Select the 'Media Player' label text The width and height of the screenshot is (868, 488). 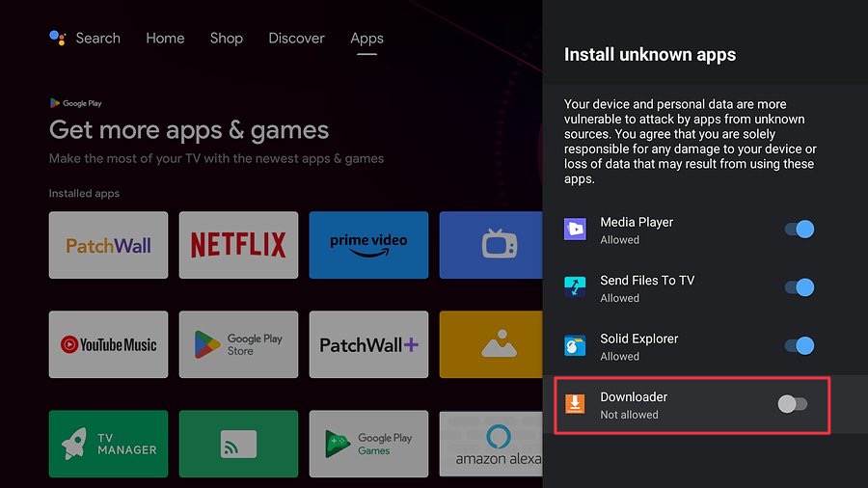(637, 222)
